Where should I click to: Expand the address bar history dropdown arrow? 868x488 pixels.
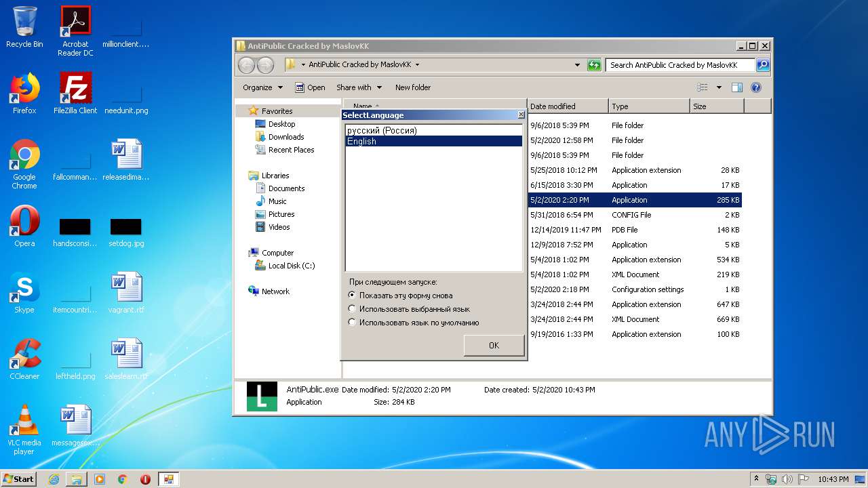pyautogui.click(x=577, y=65)
